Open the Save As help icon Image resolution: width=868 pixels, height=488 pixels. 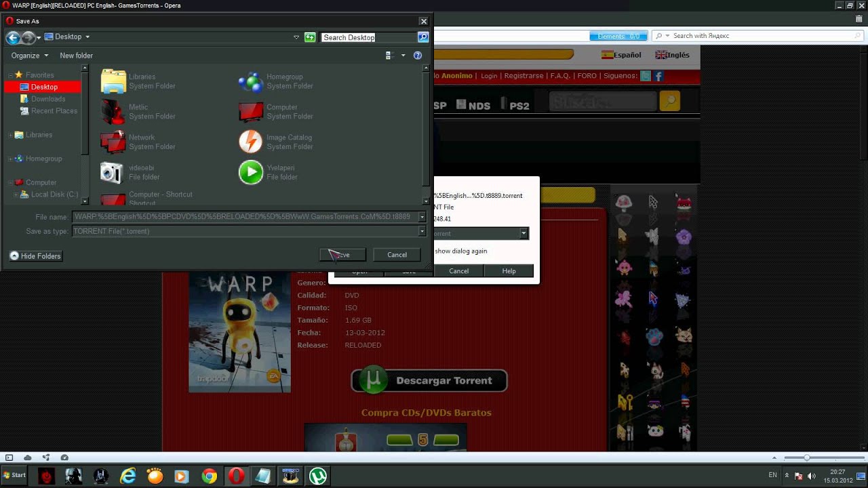point(418,56)
